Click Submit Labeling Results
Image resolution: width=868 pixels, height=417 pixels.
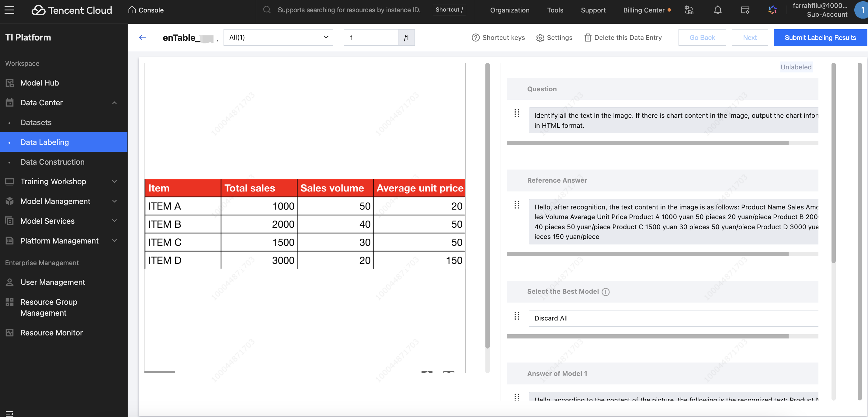pos(820,37)
